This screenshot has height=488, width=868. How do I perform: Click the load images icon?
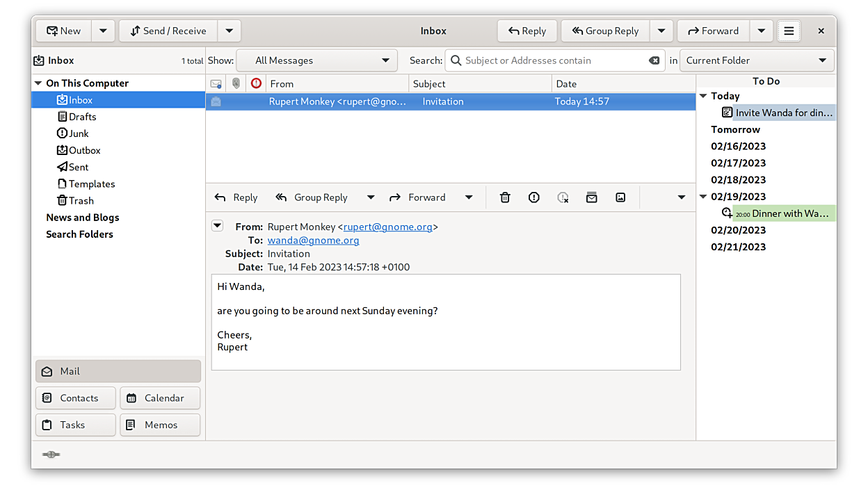pos(620,197)
